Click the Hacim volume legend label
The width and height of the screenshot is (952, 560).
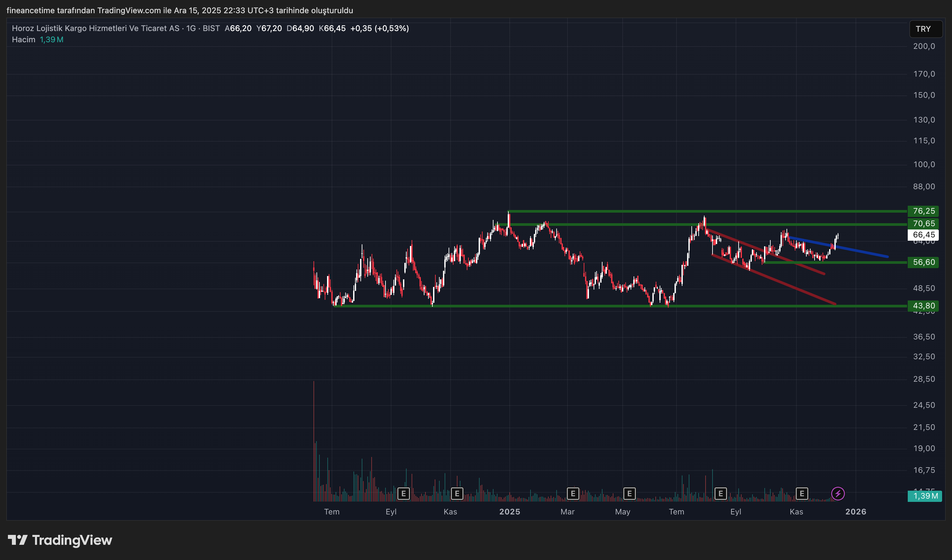click(x=23, y=39)
